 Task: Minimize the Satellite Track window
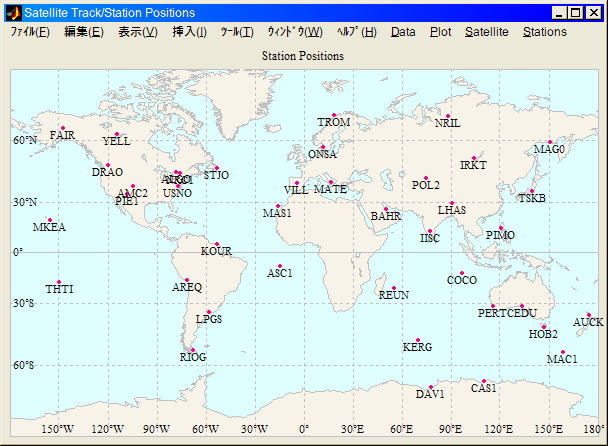(560, 13)
